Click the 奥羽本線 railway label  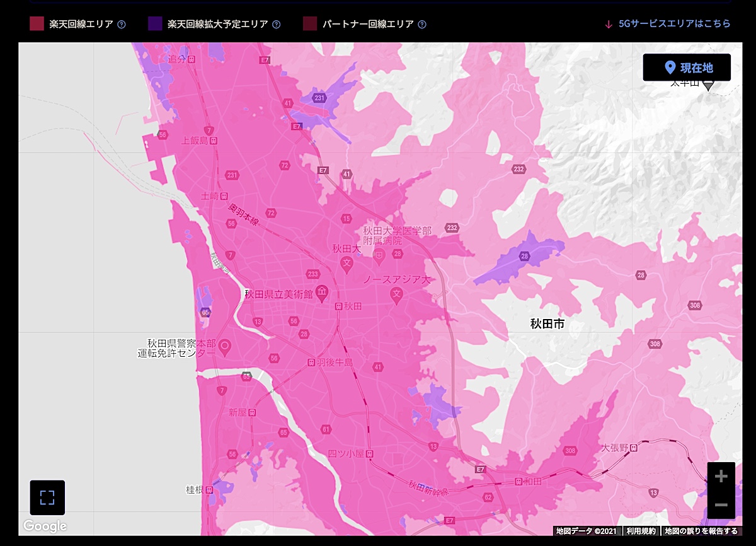tap(244, 216)
